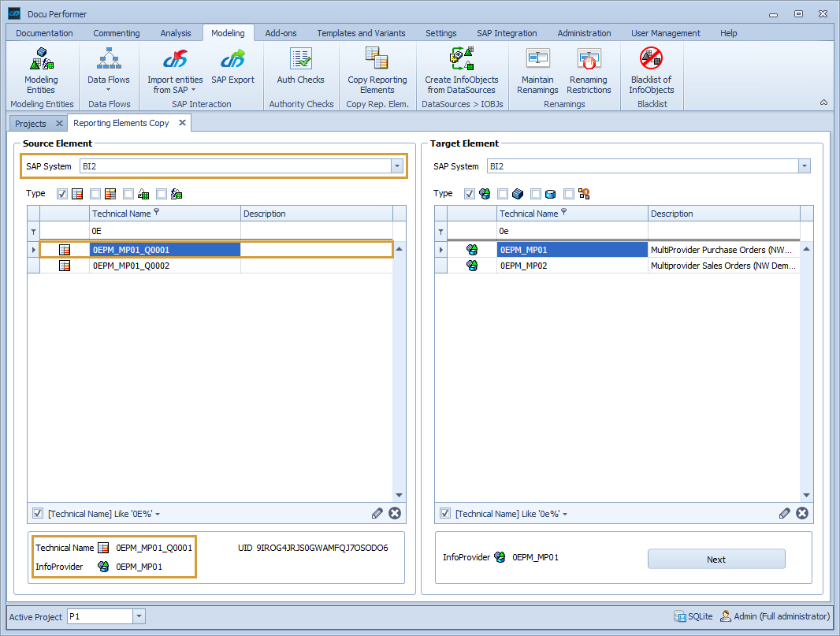840x636 pixels.
Task: Uncheck the Technical Name Like '0E%' filter
Action: coord(37,513)
